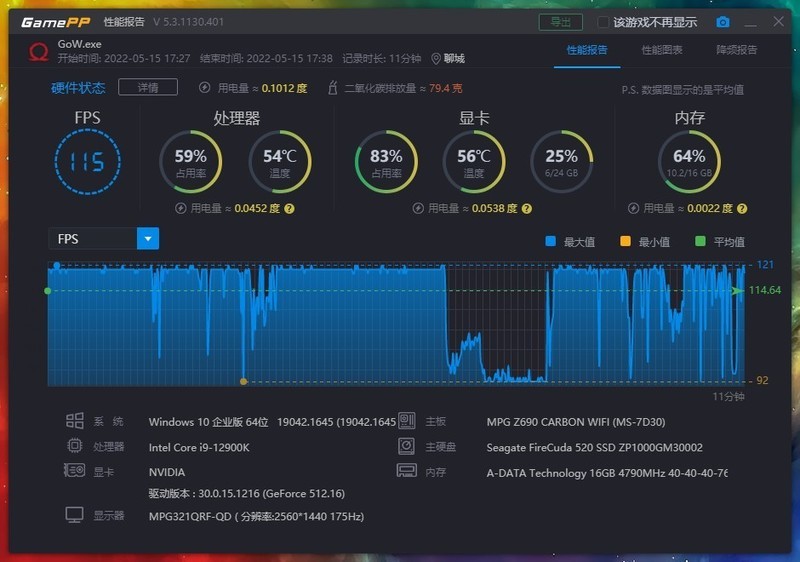Switch to 性能报告 tab
This screenshot has height=562, width=800.
(x=587, y=50)
